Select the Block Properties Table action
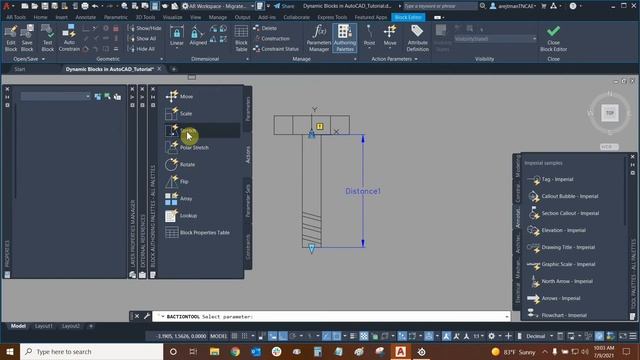Screen dimensions: 640x360 pos(198,233)
